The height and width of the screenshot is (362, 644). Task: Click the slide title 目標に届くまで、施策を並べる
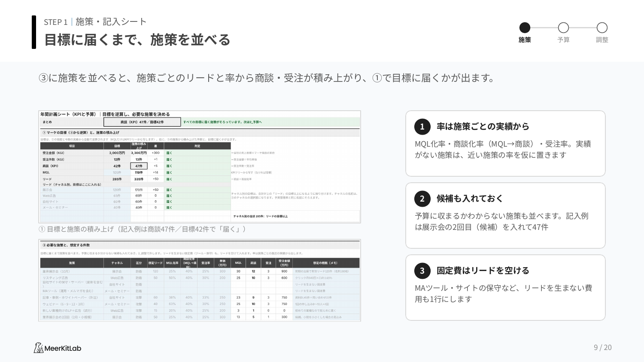pos(137,40)
